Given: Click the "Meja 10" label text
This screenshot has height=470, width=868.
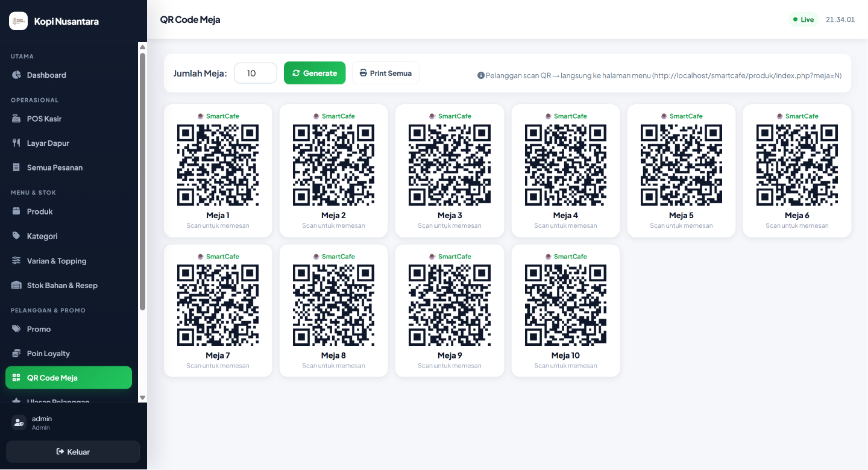Looking at the screenshot, I should click(x=565, y=356).
